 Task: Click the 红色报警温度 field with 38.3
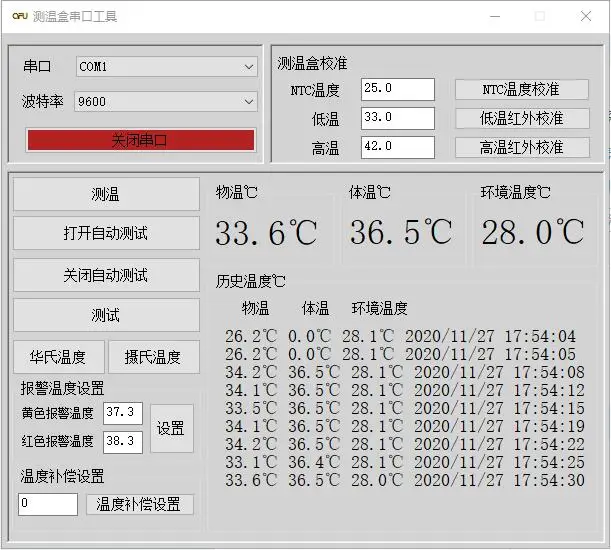123,442
